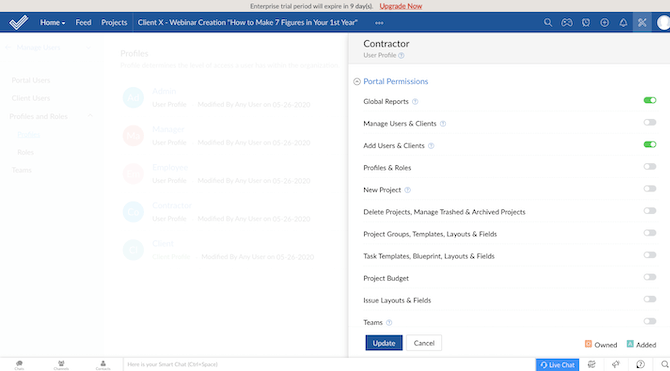
Task: Click help icon beside Teams permission
Action: pos(389,323)
